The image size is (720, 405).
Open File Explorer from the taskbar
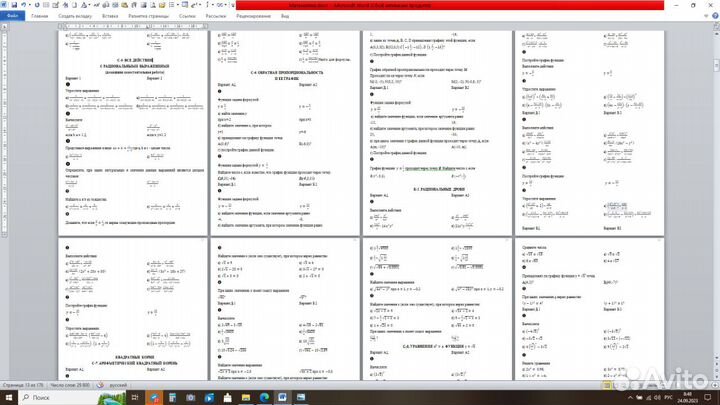coord(246,397)
